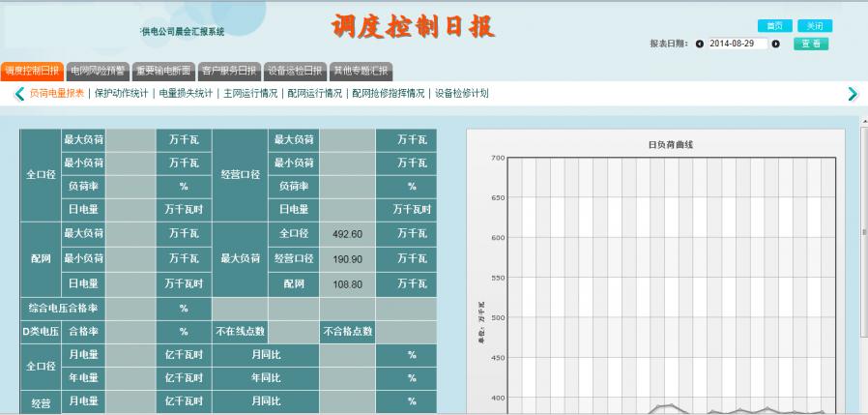Open 配网抢修指挥情况 submenu link

coord(389,94)
